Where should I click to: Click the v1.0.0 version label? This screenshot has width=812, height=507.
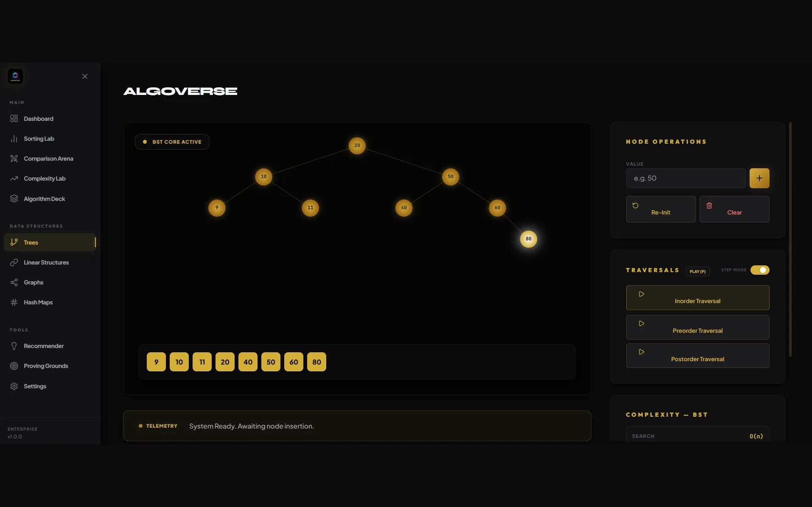coord(15,437)
